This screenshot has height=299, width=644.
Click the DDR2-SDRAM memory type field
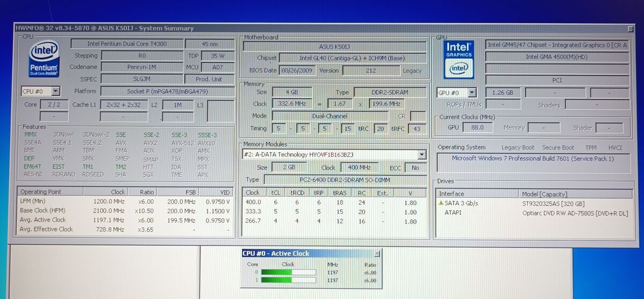point(390,93)
